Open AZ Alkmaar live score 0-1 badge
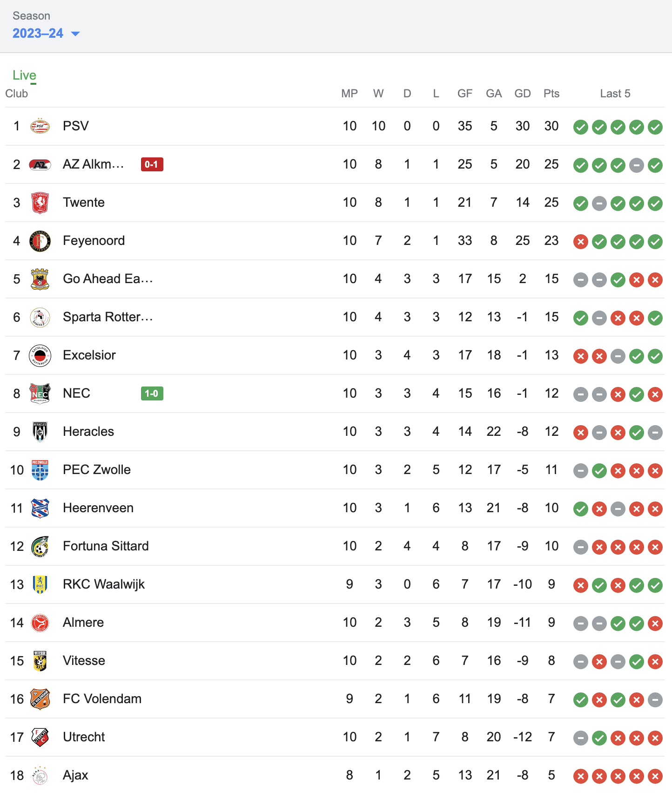 (152, 164)
